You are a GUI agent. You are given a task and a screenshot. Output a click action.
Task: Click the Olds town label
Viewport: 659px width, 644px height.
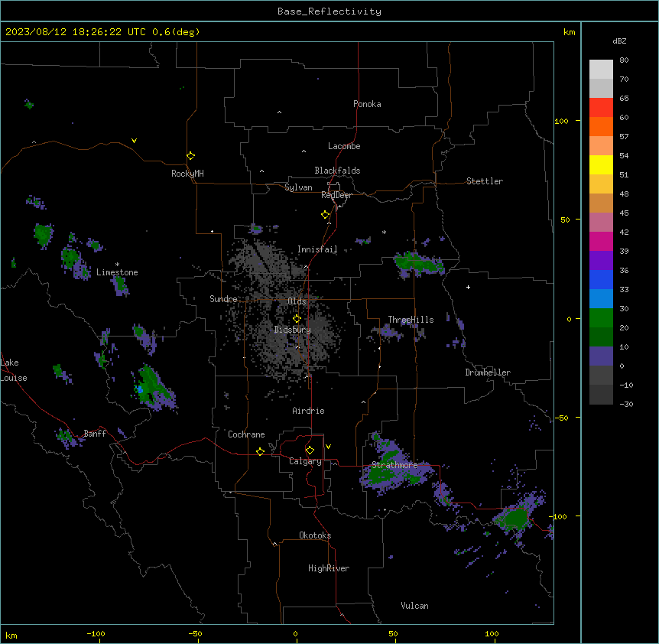click(297, 301)
